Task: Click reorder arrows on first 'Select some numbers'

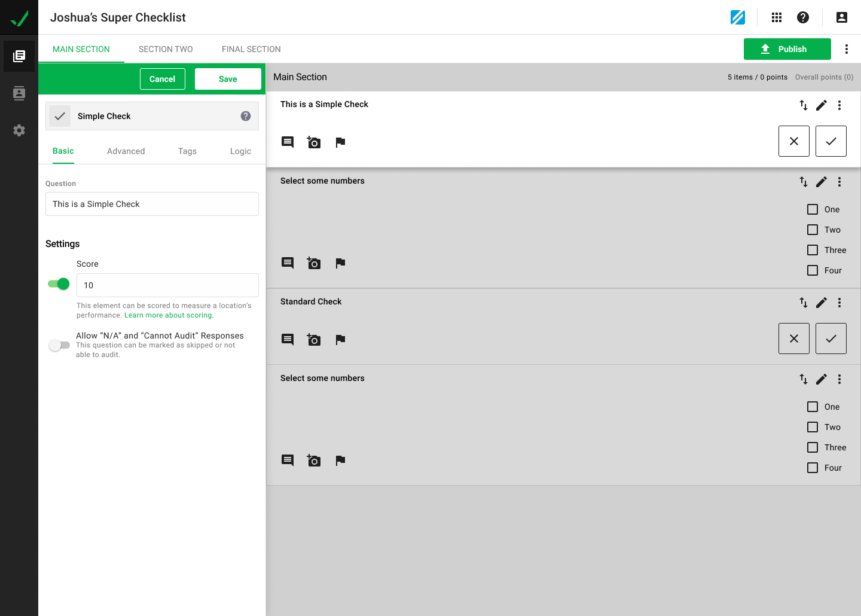Action: 803,182
